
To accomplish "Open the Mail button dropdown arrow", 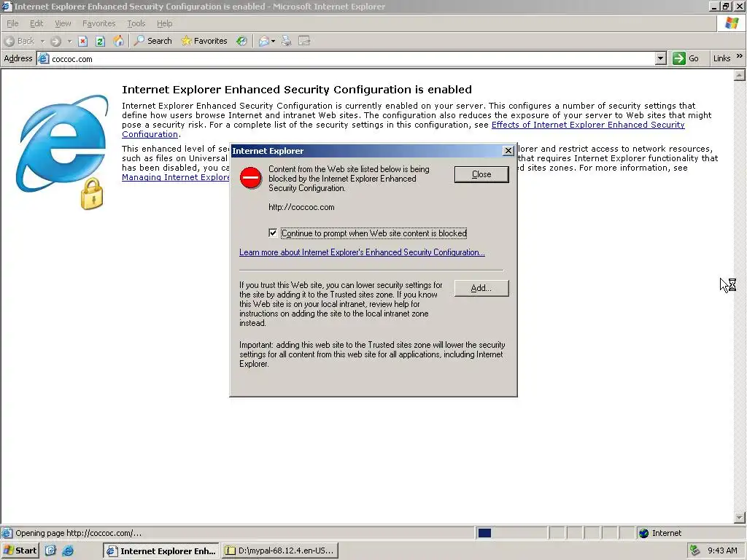I will tap(273, 42).
